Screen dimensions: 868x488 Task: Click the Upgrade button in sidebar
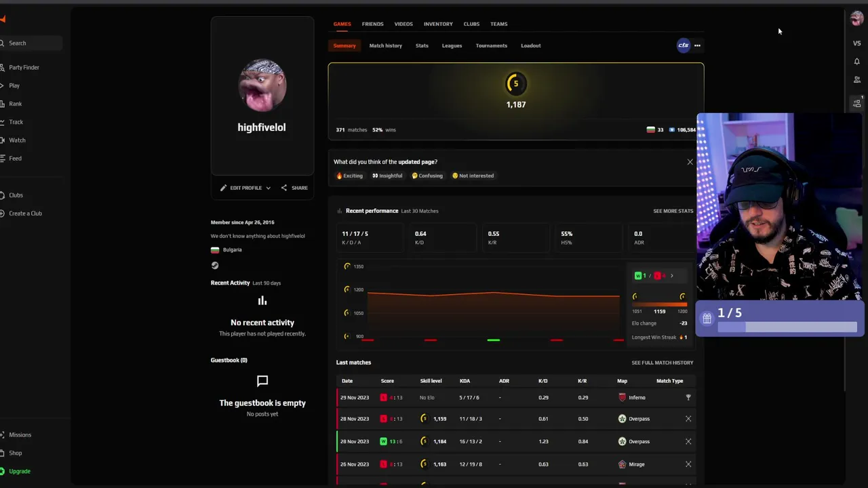point(19,472)
